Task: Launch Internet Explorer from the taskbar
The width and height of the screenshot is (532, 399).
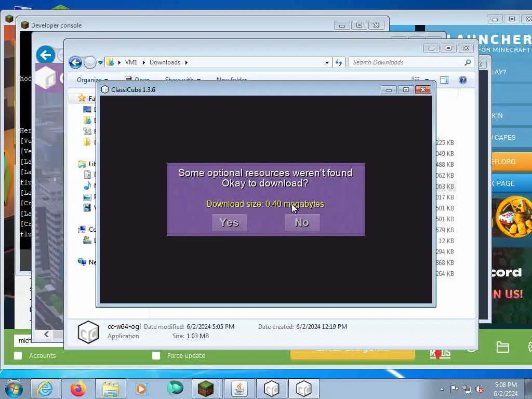Action: 45,389
